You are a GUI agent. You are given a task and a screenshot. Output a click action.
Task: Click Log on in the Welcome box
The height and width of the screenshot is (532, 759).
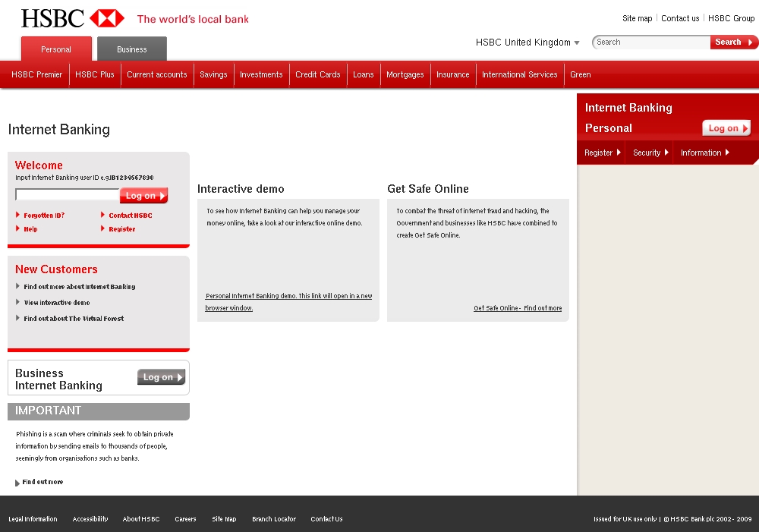point(143,196)
